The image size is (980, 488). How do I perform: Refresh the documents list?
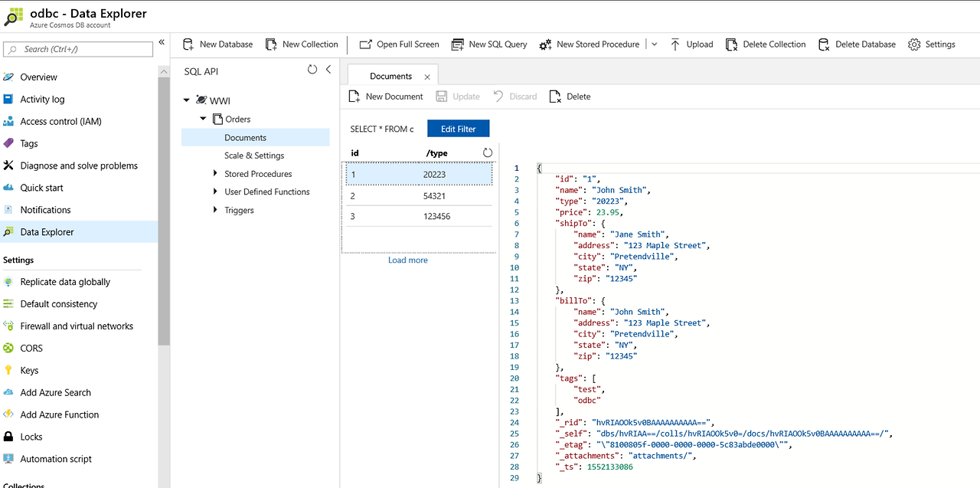click(x=488, y=153)
